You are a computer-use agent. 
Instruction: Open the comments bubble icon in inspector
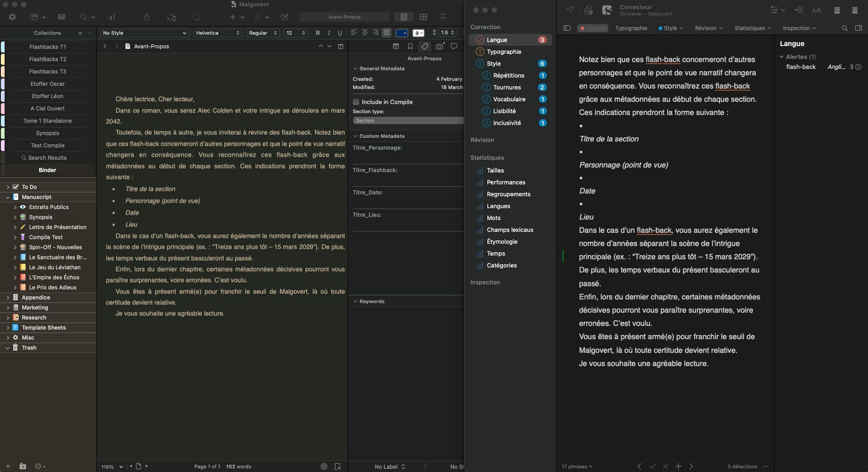(x=454, y=46)
